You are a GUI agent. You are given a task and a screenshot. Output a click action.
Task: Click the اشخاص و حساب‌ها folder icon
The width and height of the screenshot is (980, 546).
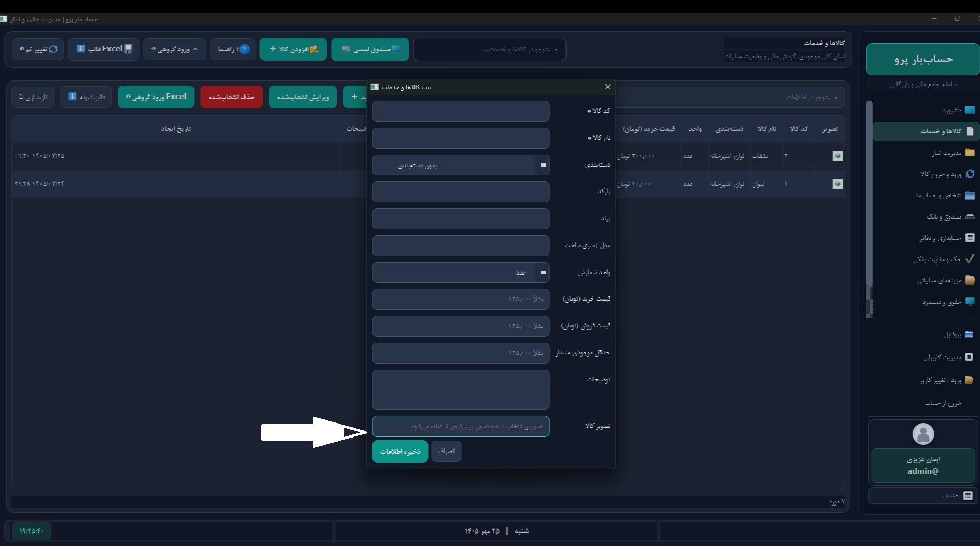point(970,195)
